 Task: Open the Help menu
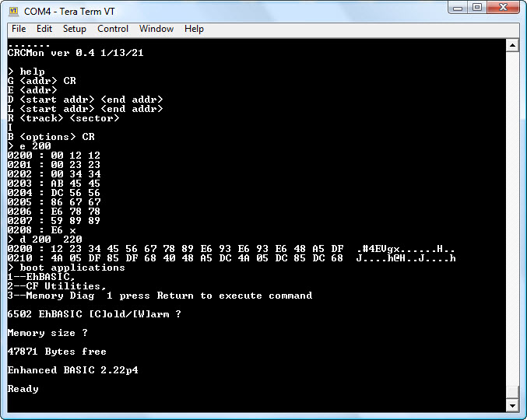coord(194,29)
